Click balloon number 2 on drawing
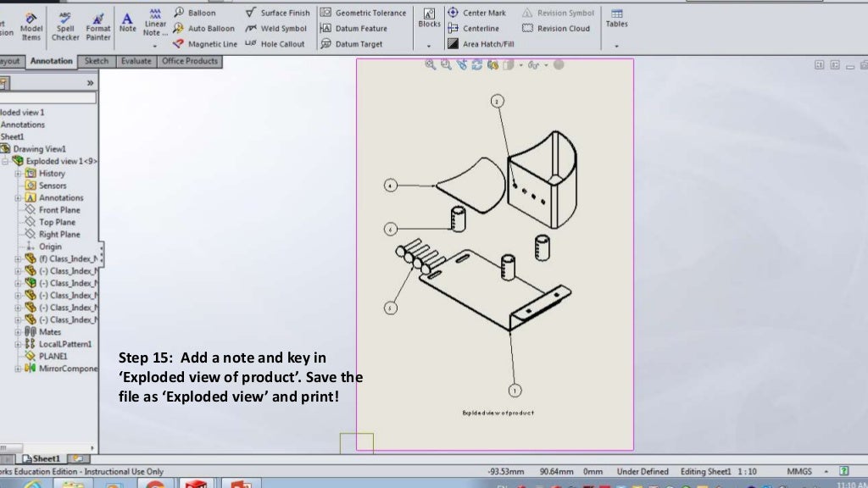 point(497,102)
